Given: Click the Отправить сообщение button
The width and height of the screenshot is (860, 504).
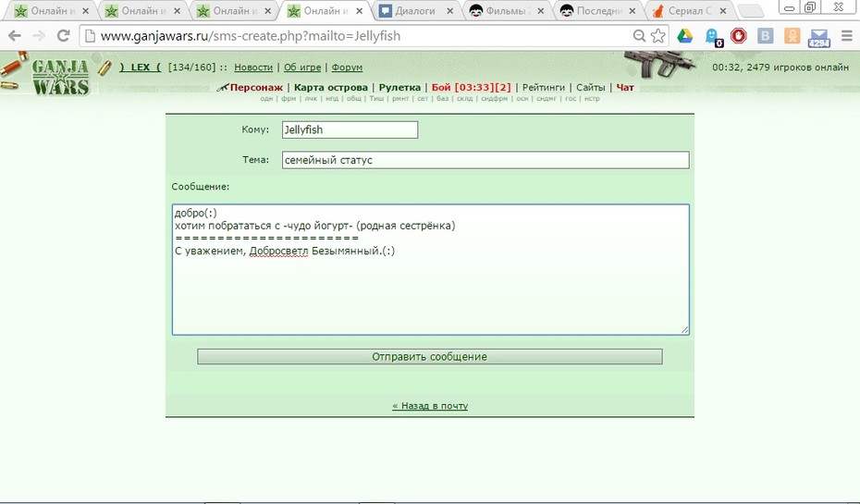Looking at the screenshot, I should coord(430,356).
